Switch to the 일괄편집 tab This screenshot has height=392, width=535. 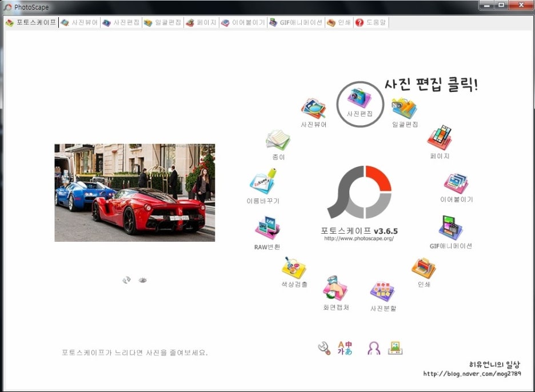click(x=163, y=22)
